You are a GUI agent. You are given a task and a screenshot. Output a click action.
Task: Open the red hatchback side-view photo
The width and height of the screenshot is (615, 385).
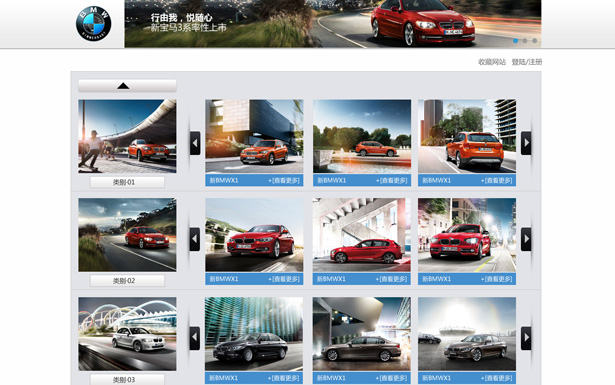point(362,234)
